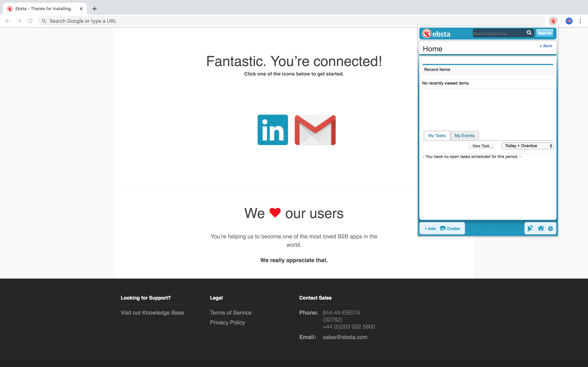Click the magnifier icon in Salesforce search
588x367 pixels.
(529, 33)
